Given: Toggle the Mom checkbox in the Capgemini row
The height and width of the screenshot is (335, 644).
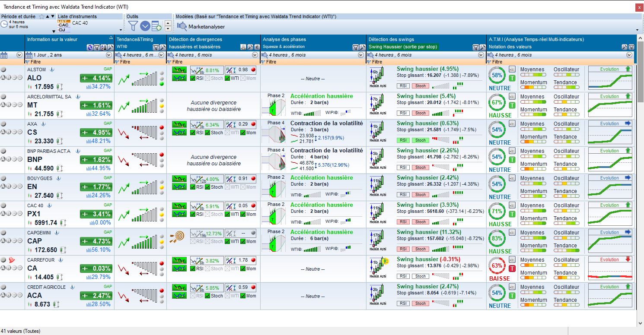Looking at the screenshot, I should coord(243,241).
